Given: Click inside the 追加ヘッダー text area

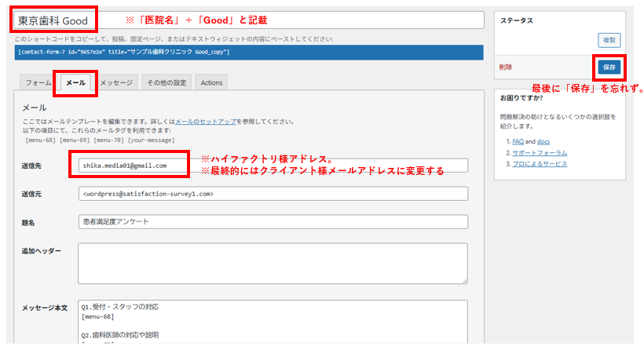Looking at the screenshot, I should tap(273, 263).
